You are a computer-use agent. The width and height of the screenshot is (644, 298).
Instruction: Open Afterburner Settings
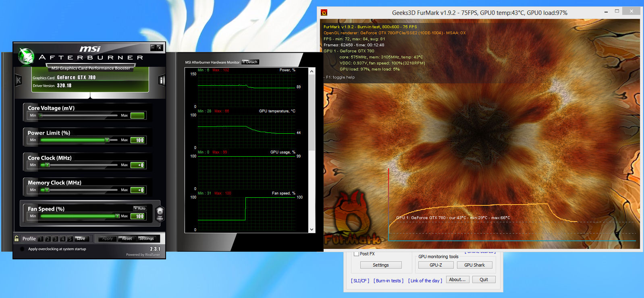click(x=146, y=238)
